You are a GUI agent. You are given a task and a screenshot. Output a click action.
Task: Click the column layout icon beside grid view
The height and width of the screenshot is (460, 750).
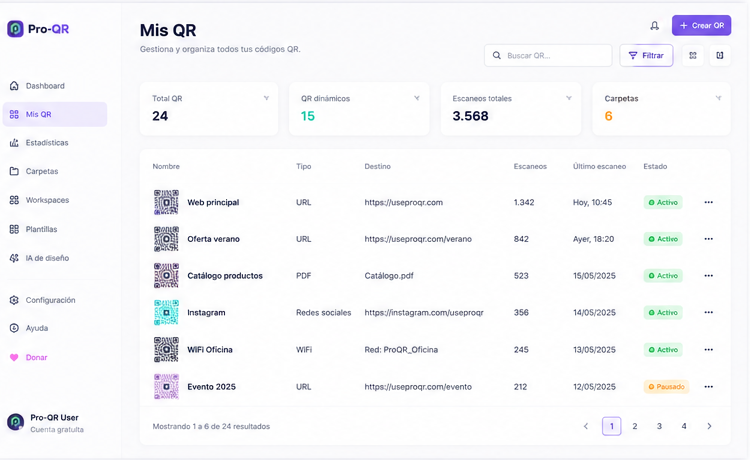click(720, 55)
